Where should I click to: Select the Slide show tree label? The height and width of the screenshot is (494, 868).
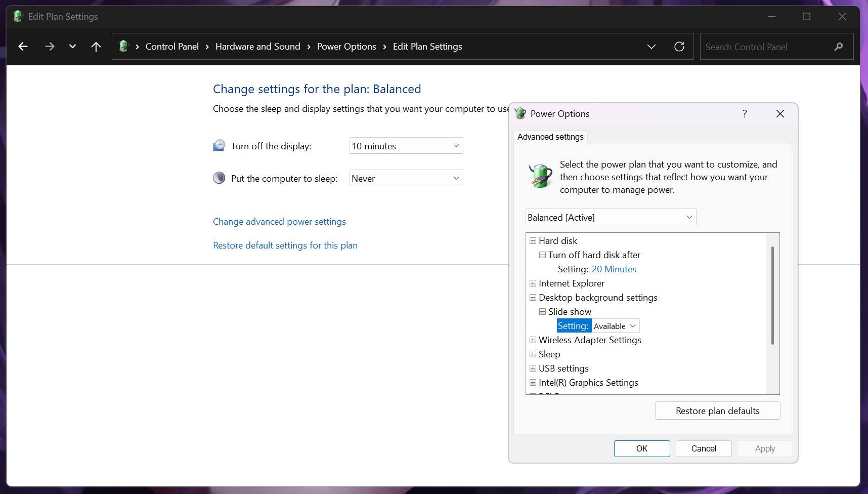570,312
